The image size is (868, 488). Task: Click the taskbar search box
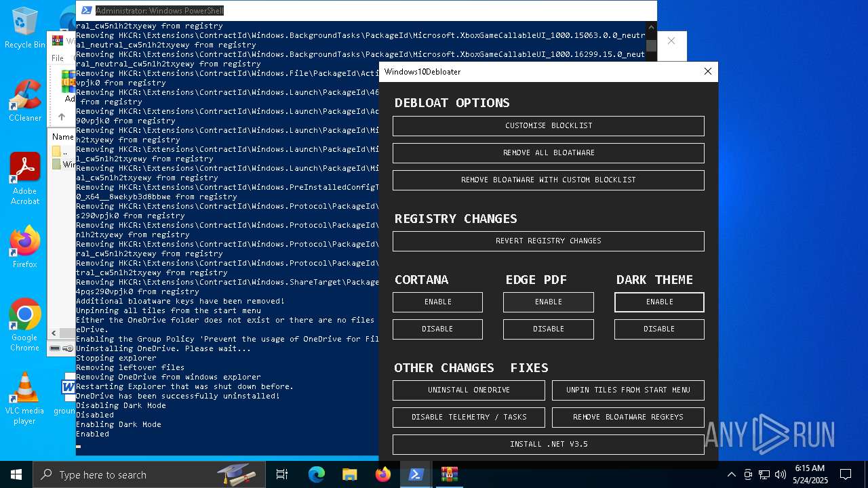pos(149,474)
